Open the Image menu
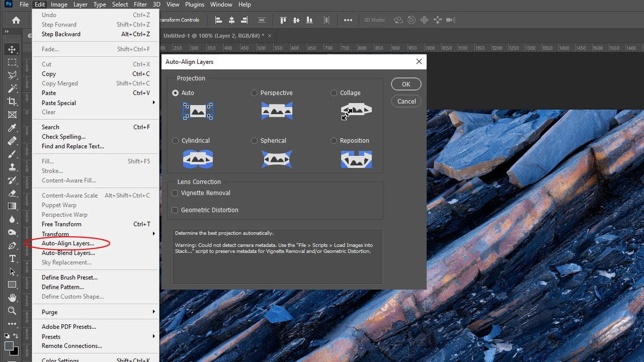This screenshot has width=644, height=362. (58, 5)
